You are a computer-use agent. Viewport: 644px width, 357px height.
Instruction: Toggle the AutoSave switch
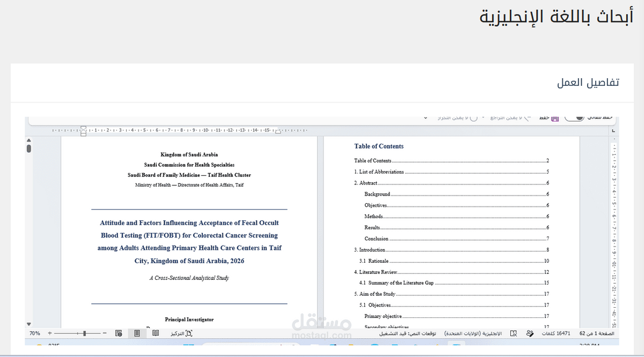click(x=574, y=118)
